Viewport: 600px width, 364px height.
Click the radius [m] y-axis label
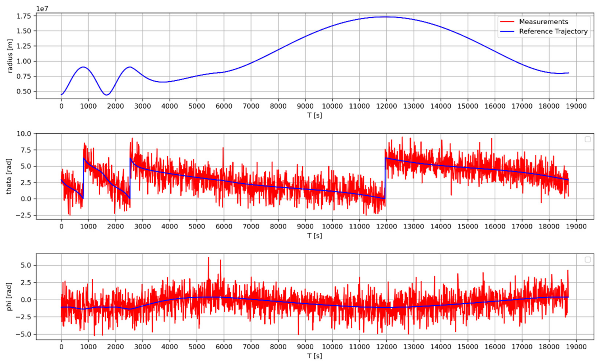(10, 56)
